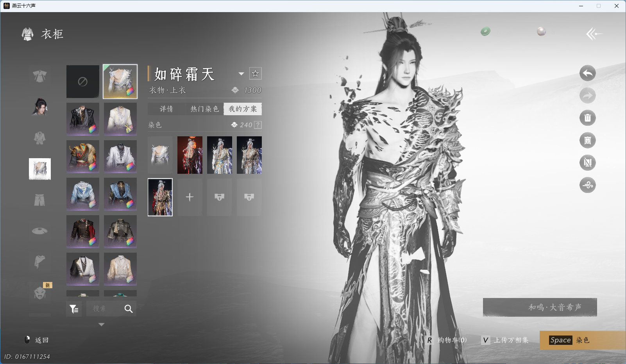Toggle the wind effect icon

coord(587,185)
